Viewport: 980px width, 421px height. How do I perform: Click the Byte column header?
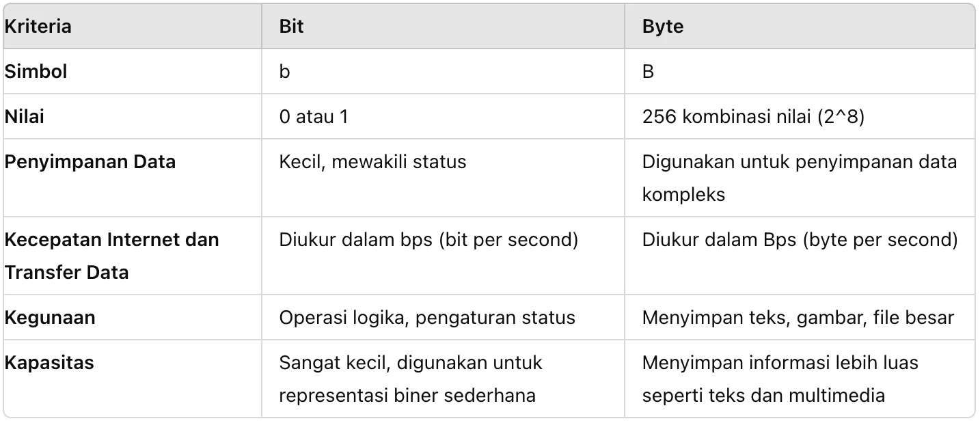click(663, 27)
